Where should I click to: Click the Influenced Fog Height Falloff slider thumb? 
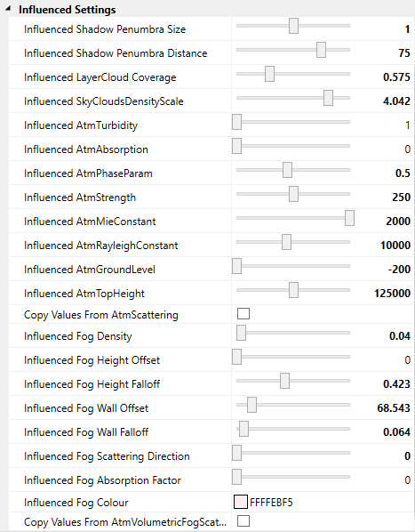click(x=284, y=381)
